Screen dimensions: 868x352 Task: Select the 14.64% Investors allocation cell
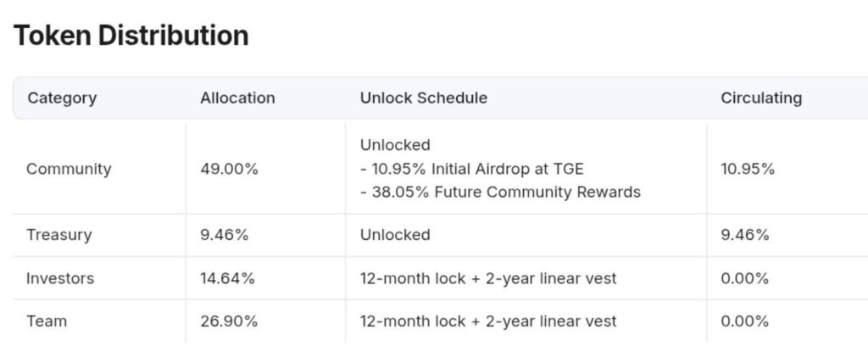click(226, 278)
